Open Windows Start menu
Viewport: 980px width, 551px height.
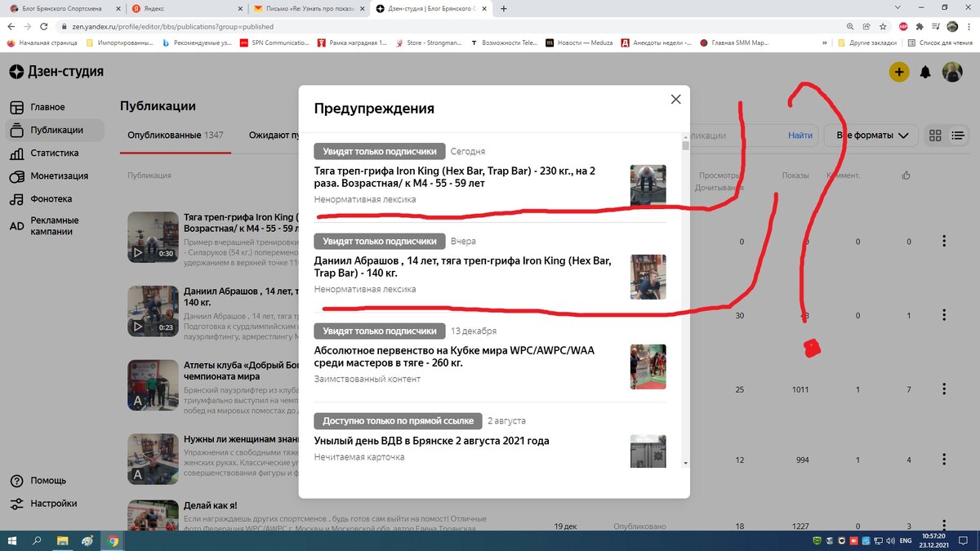click(11, 540)
